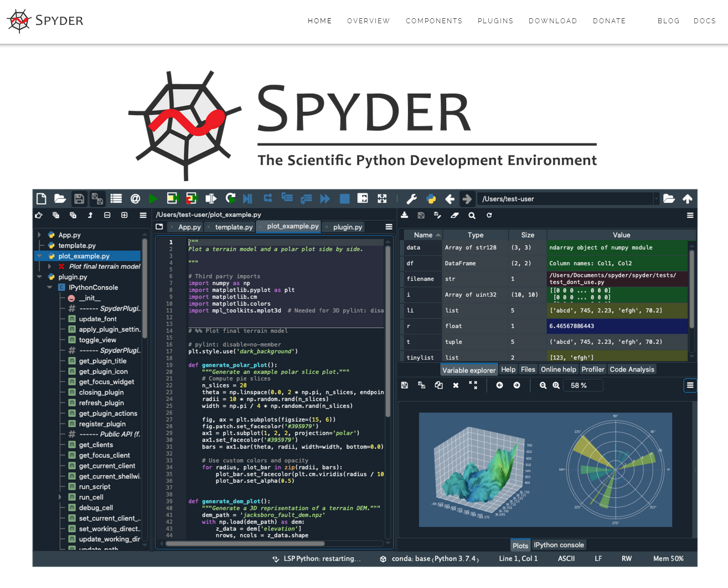Screen dimensions: 728x588
Task: Open the editor tabs hamburger options menu
Action: coord(389,226)
